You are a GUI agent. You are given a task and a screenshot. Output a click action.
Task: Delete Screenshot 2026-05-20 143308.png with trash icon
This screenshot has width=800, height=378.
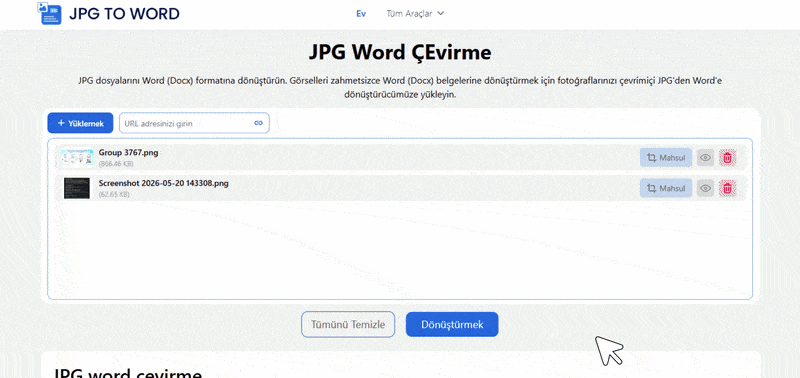(728, 189)
